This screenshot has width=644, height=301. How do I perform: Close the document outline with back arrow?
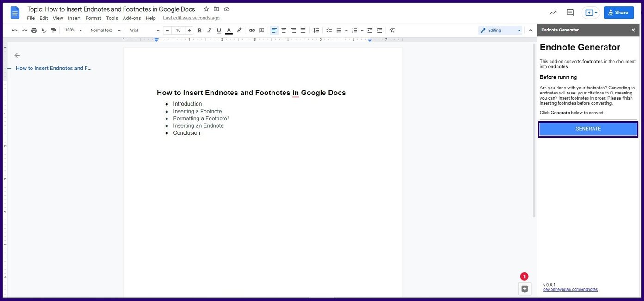(x=17, y=55)
